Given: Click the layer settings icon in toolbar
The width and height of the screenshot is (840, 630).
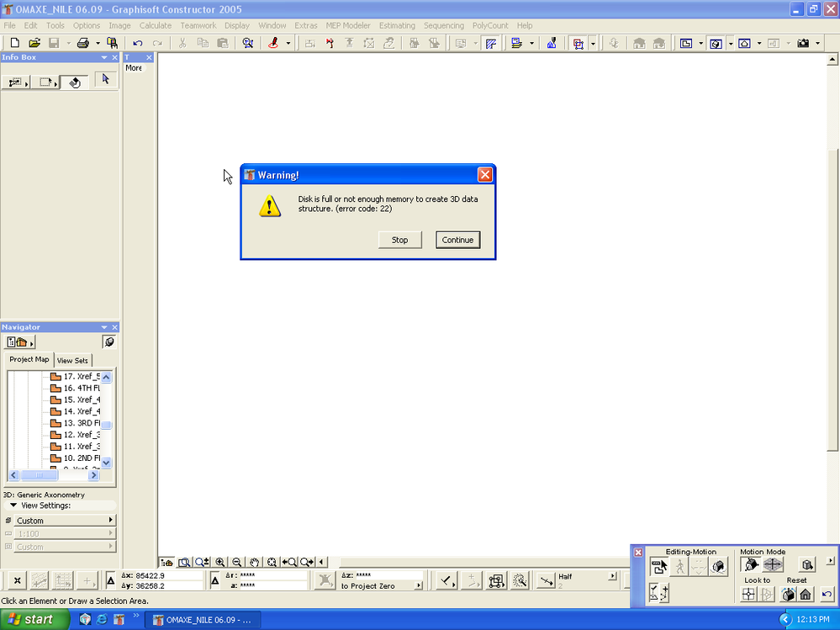Looking at the screenshot, I should (517, 44).
